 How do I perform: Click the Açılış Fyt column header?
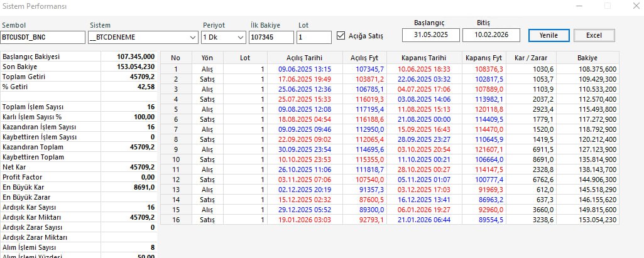point(364,58)
